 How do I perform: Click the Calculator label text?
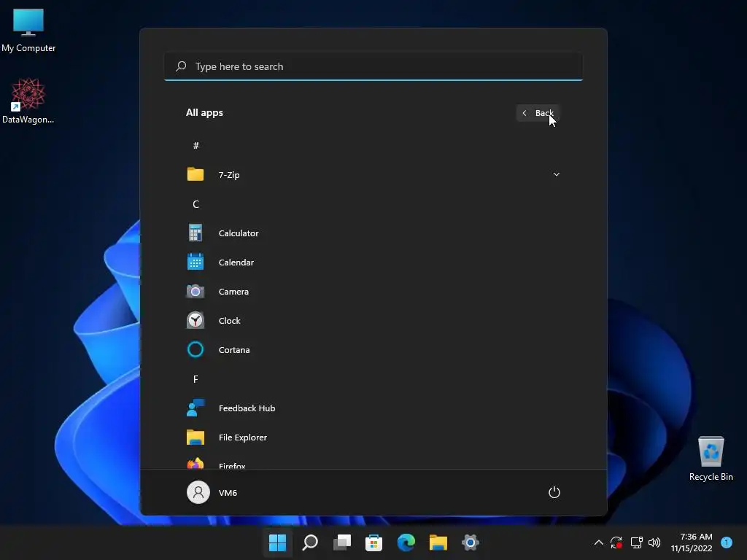(x=239, y=233)
